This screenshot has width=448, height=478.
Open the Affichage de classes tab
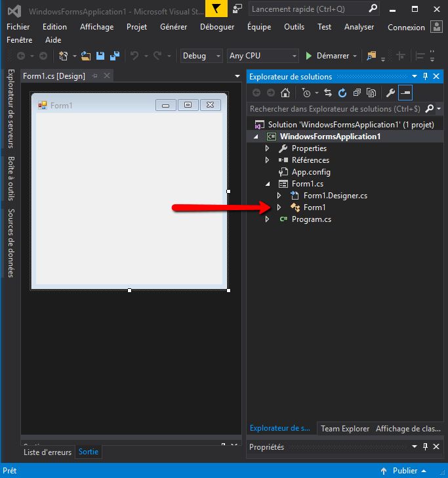pos(408,429)
